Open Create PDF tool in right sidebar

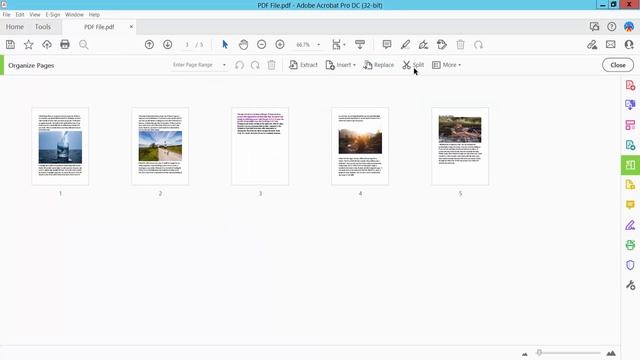[630, 85]
